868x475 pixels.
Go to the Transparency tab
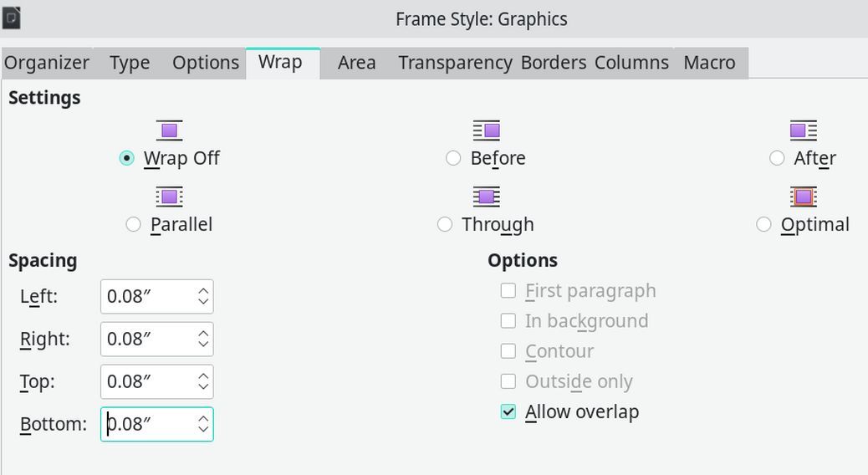pos(455,63)
